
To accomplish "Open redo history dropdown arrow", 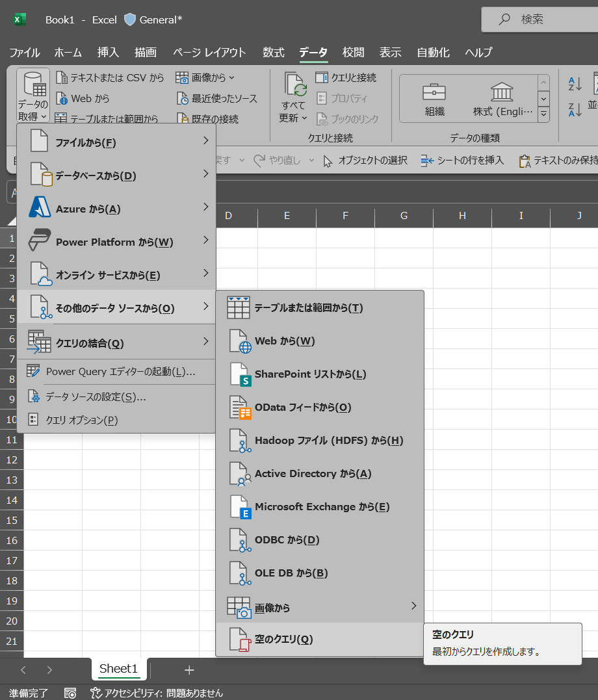I will coord(311,161).
